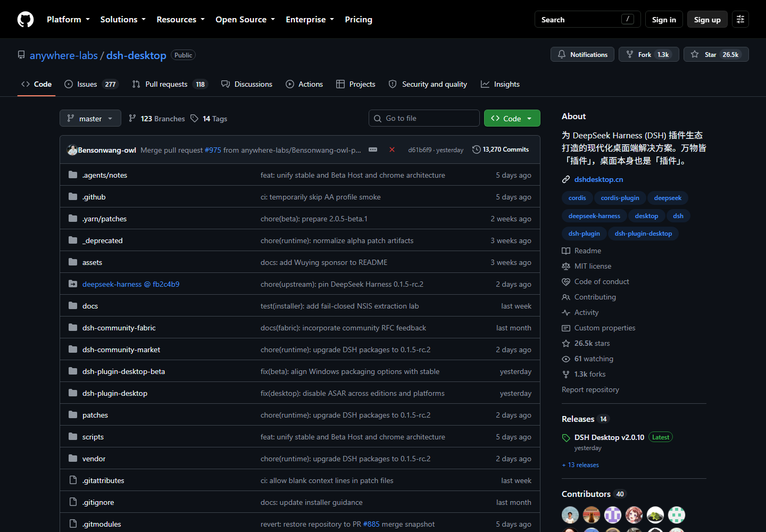
Task: Click the Sign in button
Action: coord(664,19)
